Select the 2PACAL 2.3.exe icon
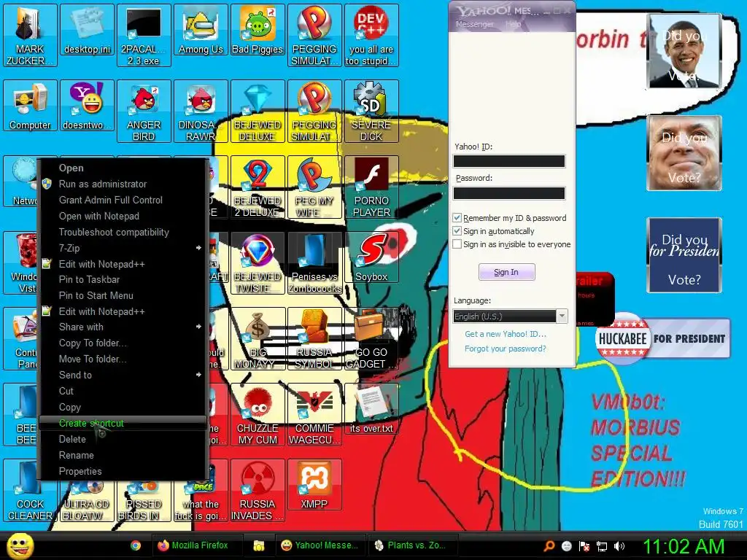 tap(144, 36)
